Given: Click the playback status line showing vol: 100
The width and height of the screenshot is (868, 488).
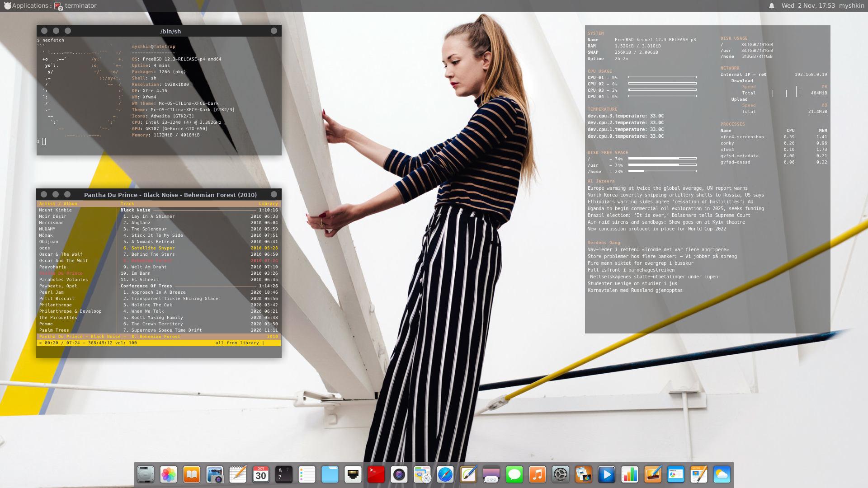Looking at the screenshot, I should 159,343.
